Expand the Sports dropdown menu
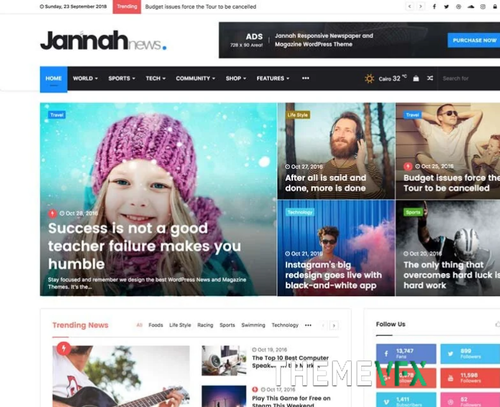Screen dimensions: 500x407 coord(122,78)
